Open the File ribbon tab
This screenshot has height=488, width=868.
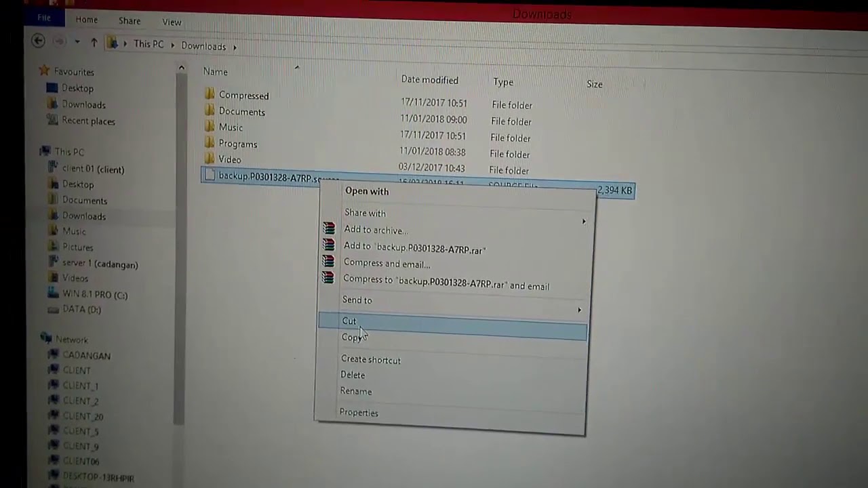44,18
